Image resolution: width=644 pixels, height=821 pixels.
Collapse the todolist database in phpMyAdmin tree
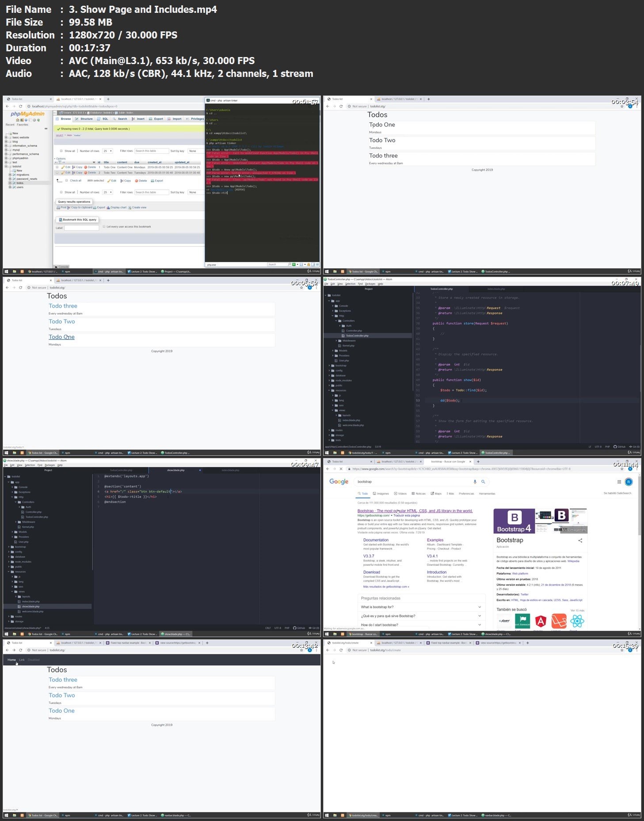pyautogui.click(x=6, y=166)
